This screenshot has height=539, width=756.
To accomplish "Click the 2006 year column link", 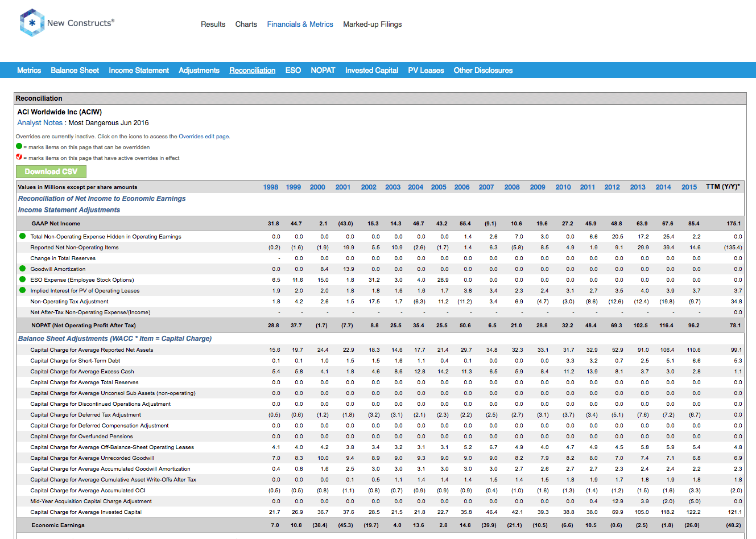I will tap(462, 187).
